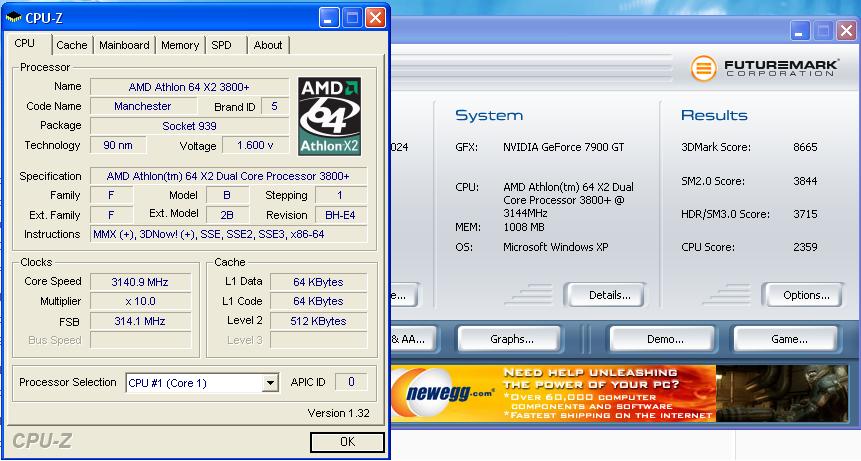Image resolution: width=861 pixels, height=461 pixels.
Task: Click the Revision value BH-E4
Action: (x=340, y=215)
